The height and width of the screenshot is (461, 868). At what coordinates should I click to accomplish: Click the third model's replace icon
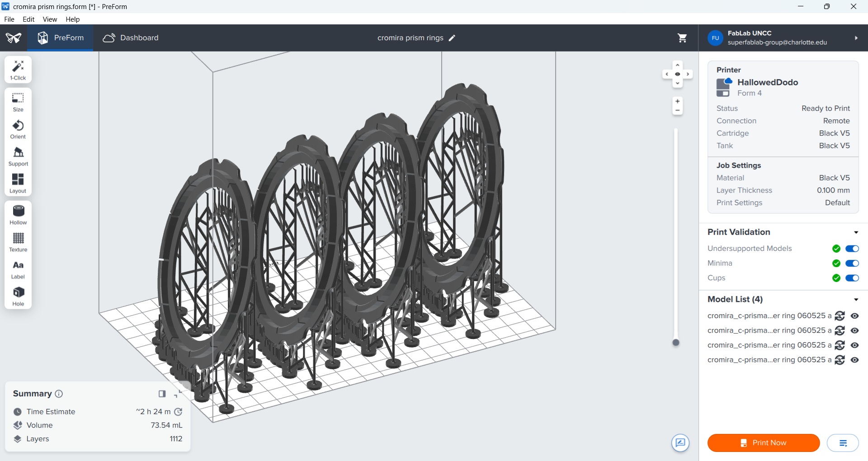[840, 345]
